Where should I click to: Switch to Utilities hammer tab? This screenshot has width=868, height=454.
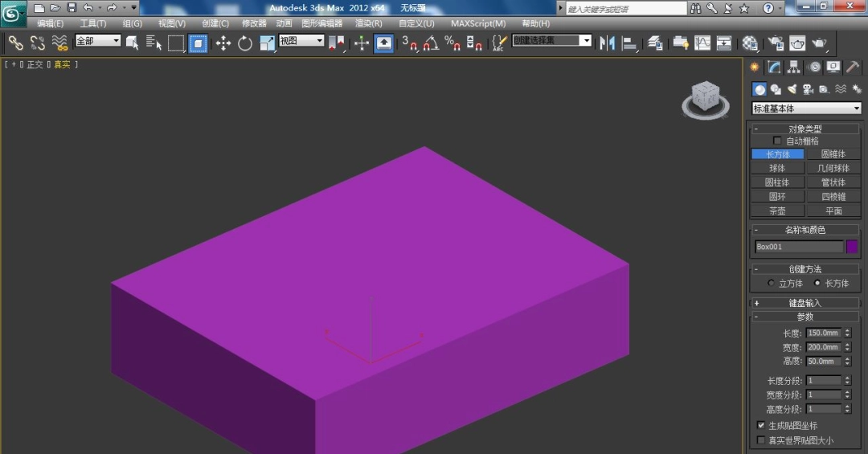pos(853,67)
